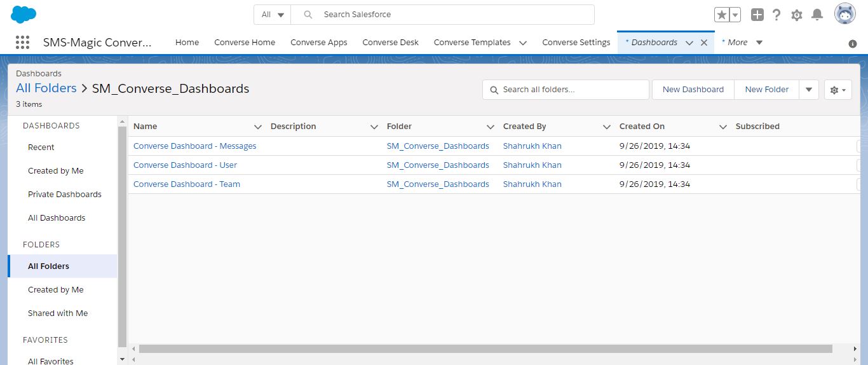Click the horizontal scrollbar under the table
The width and height of the screenshot is (868, 365).
485,348
